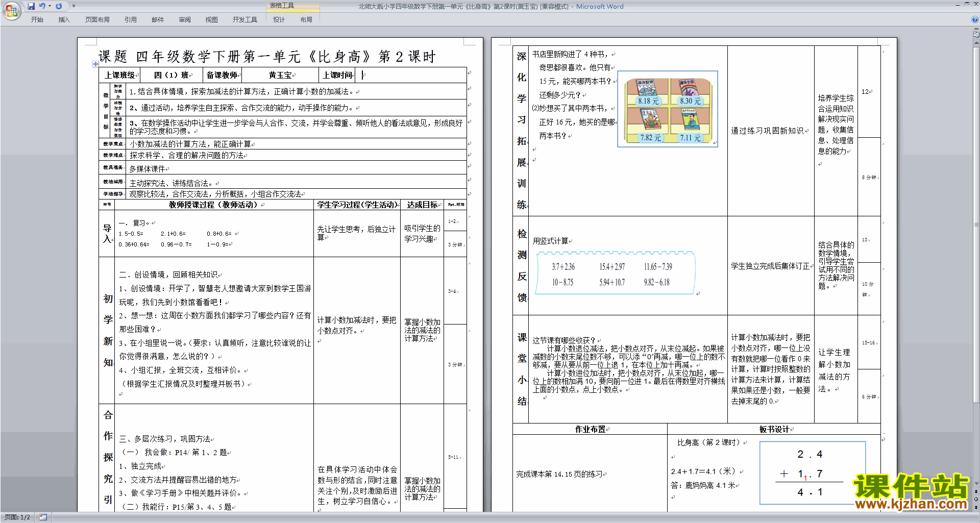Click the header 教师授课过程（教师活动）
This screenshot has height=523, width=980.
(213, 205)
